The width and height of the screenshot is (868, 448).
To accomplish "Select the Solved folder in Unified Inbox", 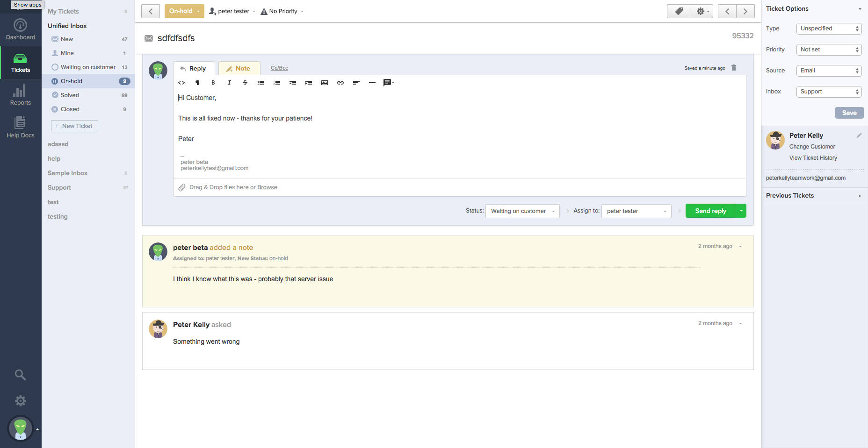I will 70,95.
